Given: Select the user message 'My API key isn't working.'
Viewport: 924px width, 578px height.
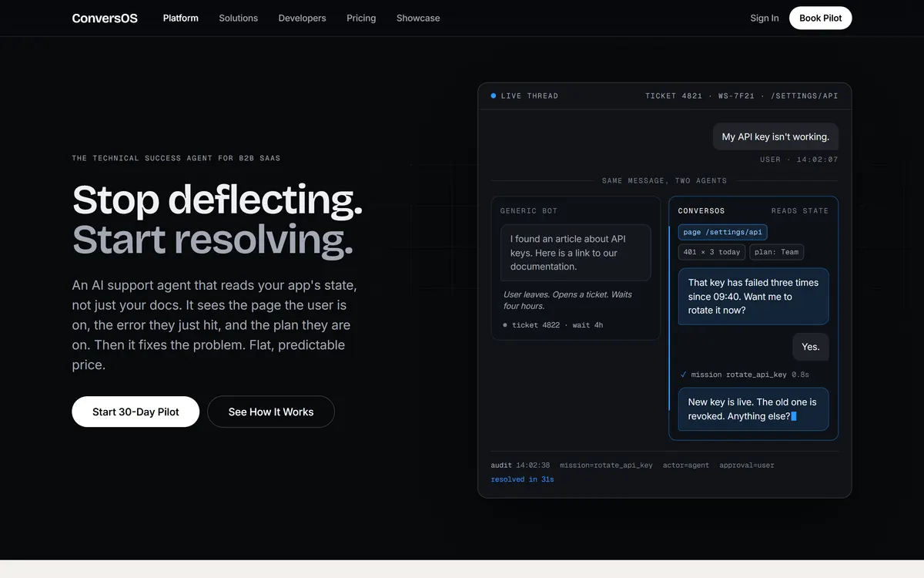Looking at the screenshot, I should [775, 136].
